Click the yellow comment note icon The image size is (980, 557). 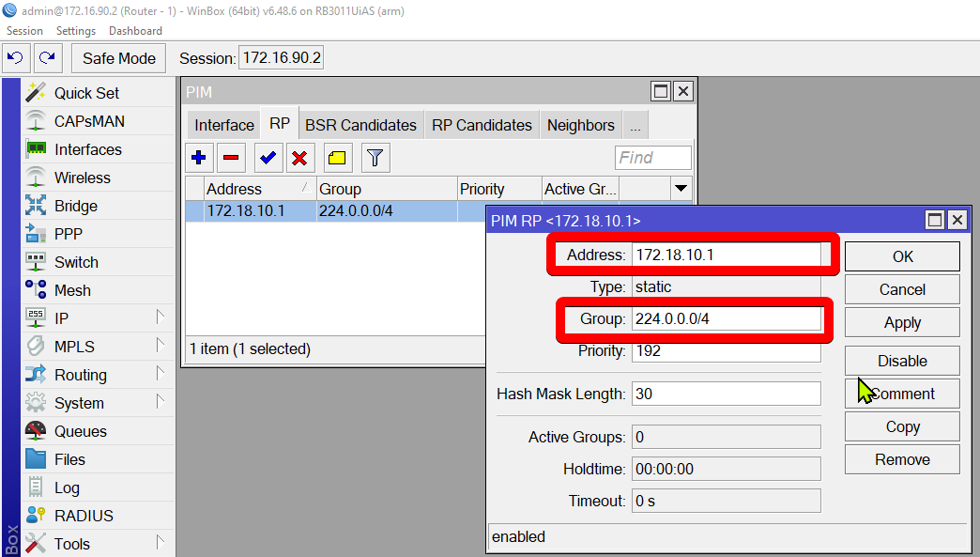coord(338,158)
